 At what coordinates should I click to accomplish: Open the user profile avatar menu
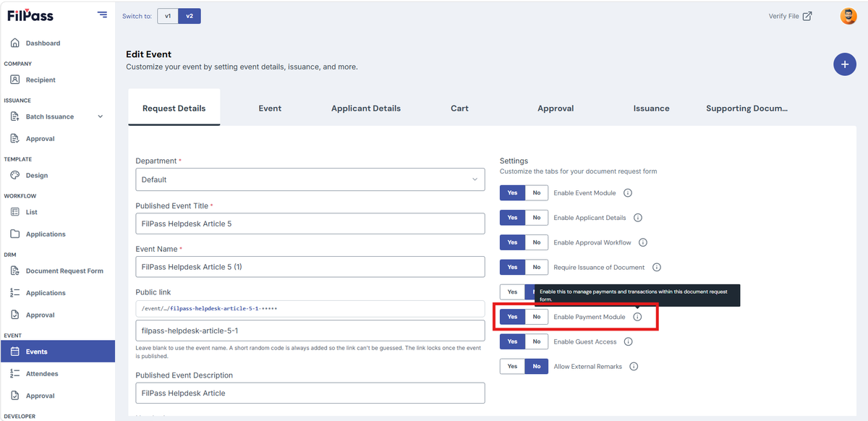tap(848, 16)
